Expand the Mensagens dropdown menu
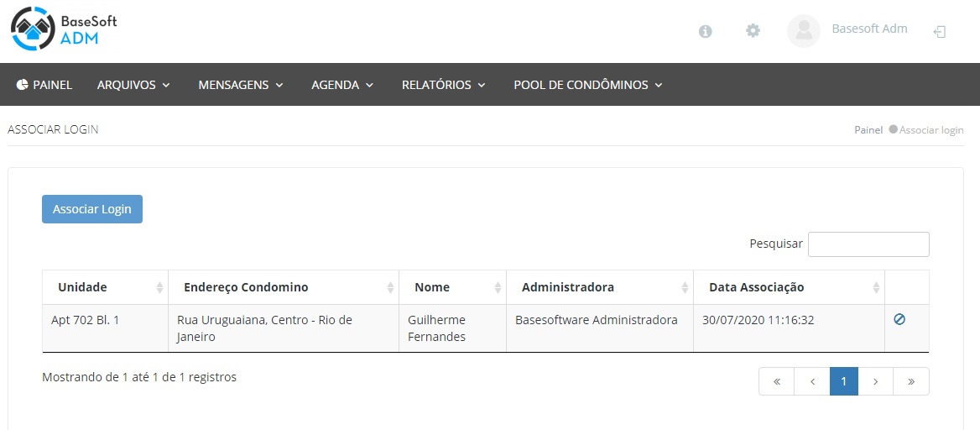Image resolution: width=980 pixels, height=430 pixels. [x=241, y=85]
